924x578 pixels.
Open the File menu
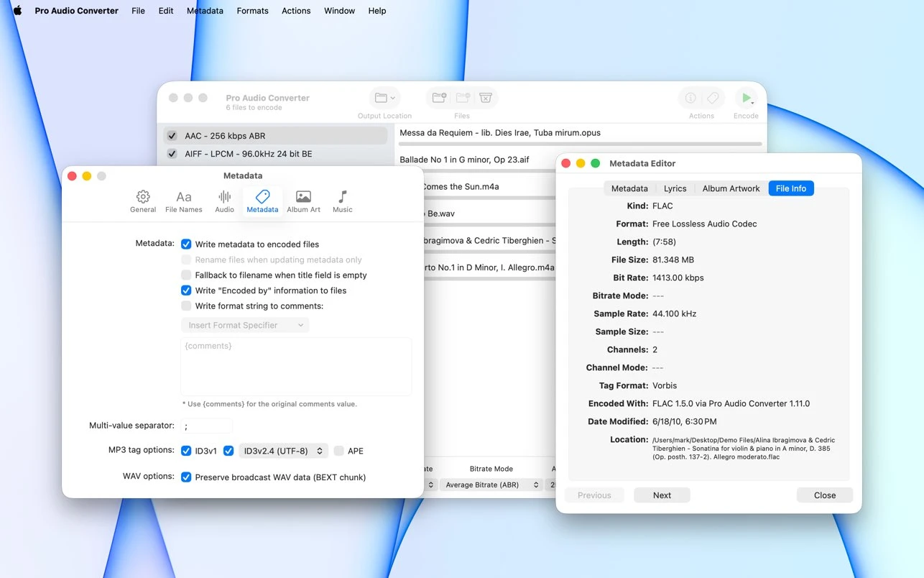point(138,11)
